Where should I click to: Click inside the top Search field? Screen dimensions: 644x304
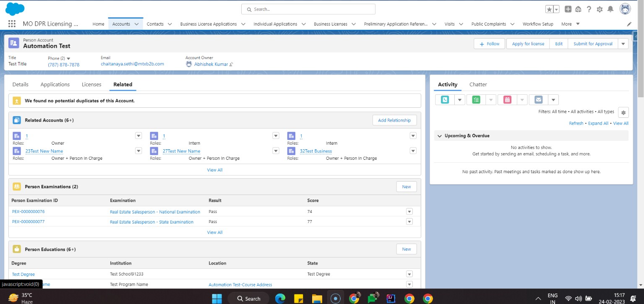[x=308, y=9]
